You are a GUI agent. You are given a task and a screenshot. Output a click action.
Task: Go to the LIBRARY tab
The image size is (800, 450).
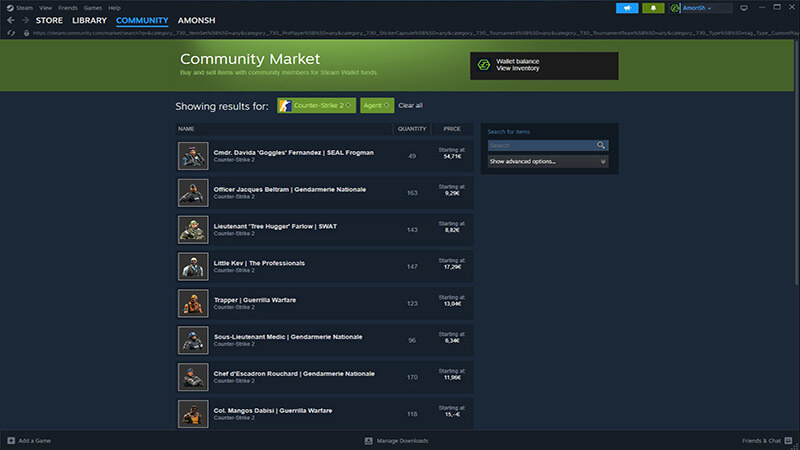[89, 20]
